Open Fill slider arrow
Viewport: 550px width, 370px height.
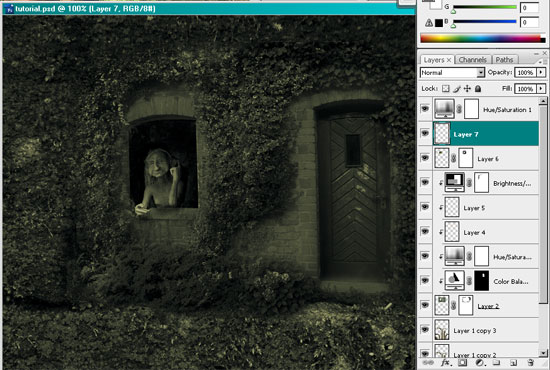(x=541, y=88)
